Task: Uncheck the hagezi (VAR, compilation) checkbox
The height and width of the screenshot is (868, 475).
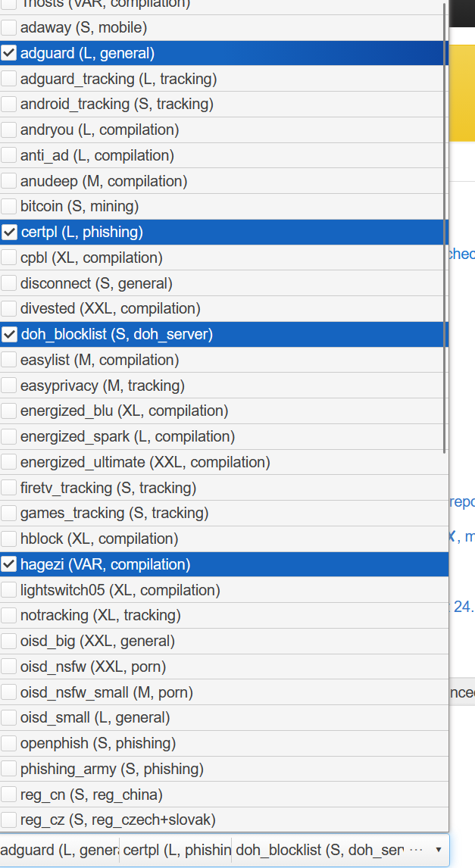Action: 10,564
